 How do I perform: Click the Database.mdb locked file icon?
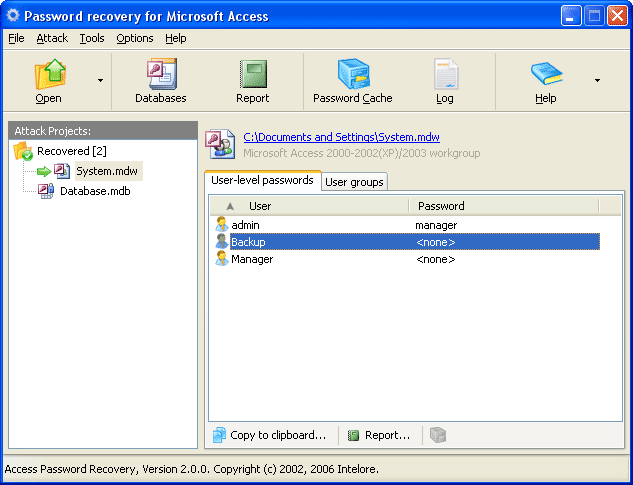pyautogui.click(x=46, y=191)
